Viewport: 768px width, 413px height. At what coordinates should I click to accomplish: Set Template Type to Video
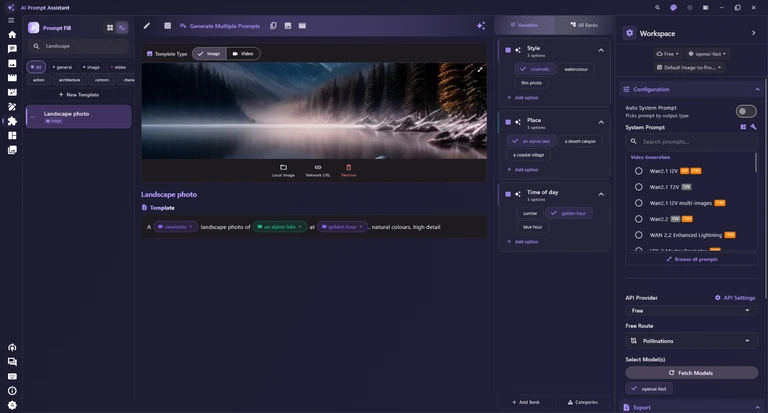coord(243,54)
